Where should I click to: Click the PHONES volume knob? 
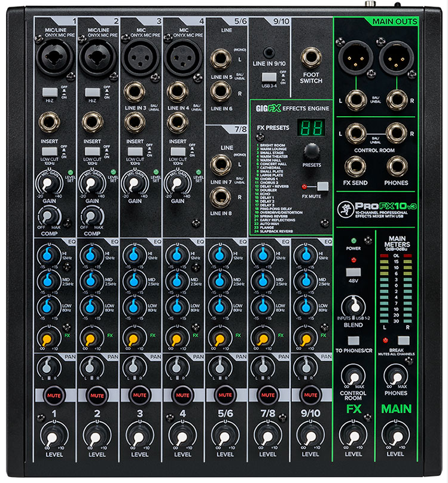(x=395, y=376)
